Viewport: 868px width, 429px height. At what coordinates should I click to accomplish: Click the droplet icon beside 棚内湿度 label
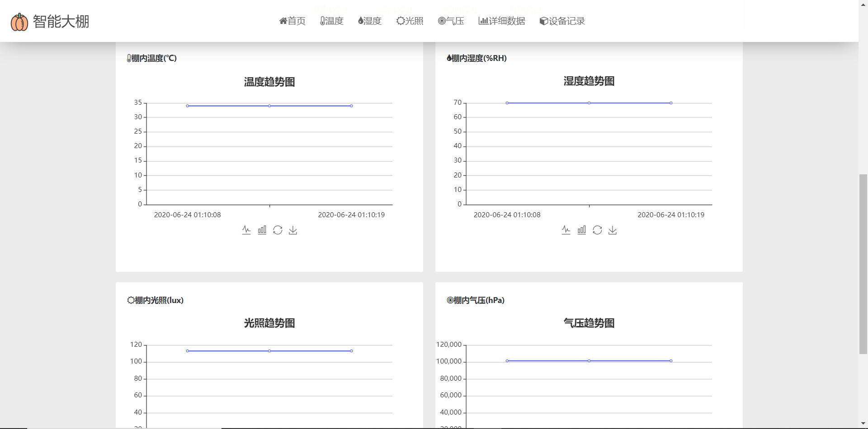coord(448,58)
